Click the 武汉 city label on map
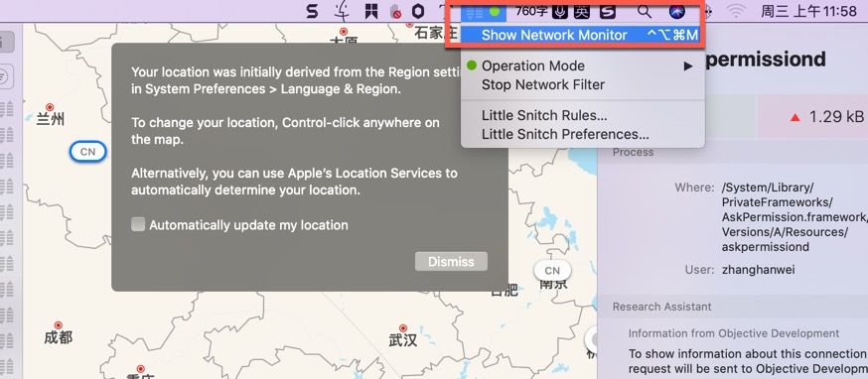The width and height of the screenshot is (868, 379). coord(402,339)
